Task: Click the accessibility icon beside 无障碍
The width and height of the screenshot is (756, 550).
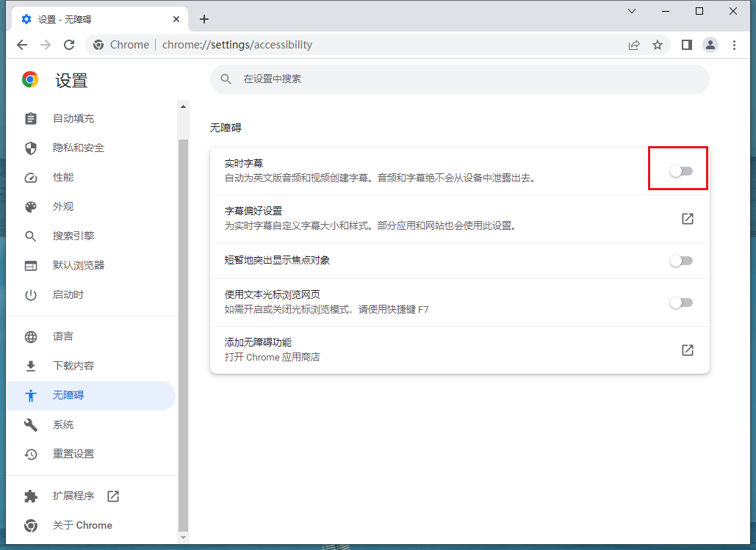Action: coord(31,395)
